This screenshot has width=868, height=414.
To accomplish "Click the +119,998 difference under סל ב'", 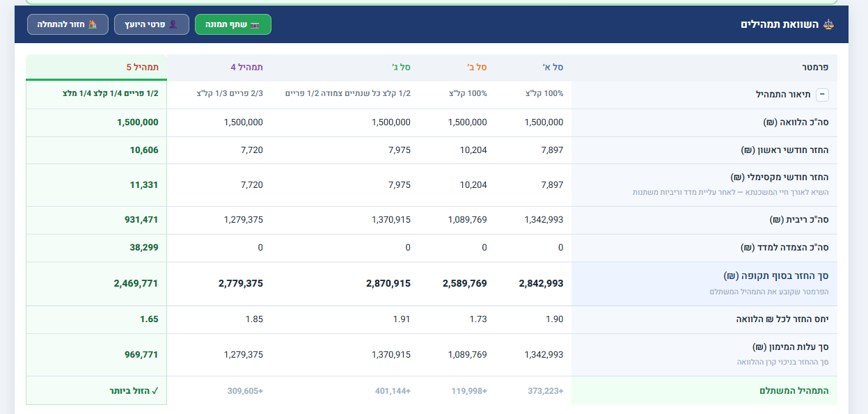I will pos(469,391).
